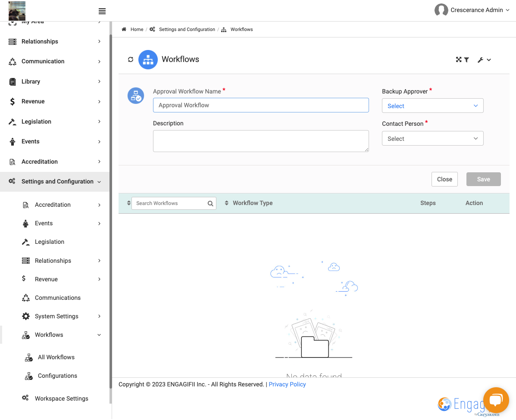
Task: Collapse Settings and Configuration chevron
Action: 99,182
